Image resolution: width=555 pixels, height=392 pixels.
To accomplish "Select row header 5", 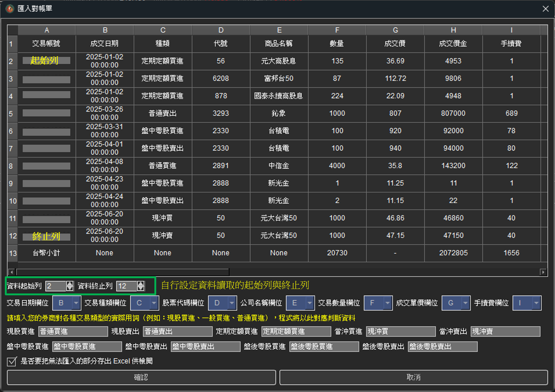I will [x=13, y=114].
